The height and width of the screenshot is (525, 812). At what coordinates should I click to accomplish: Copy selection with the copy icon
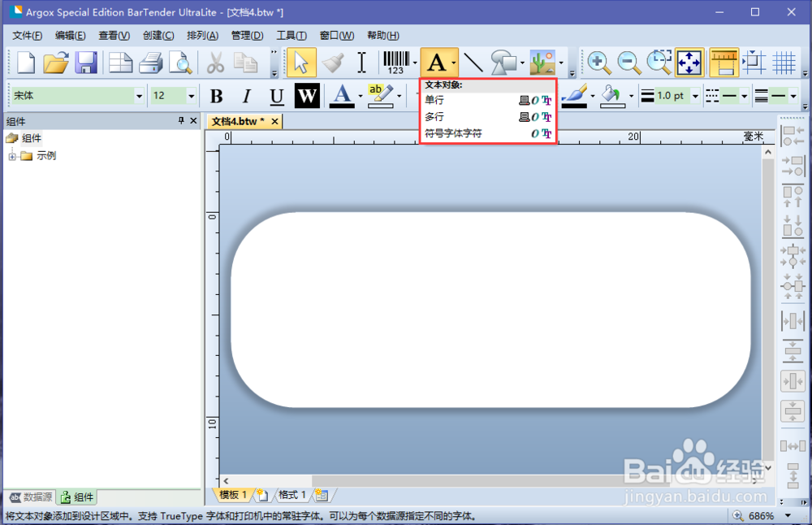(x=245, y=63)
